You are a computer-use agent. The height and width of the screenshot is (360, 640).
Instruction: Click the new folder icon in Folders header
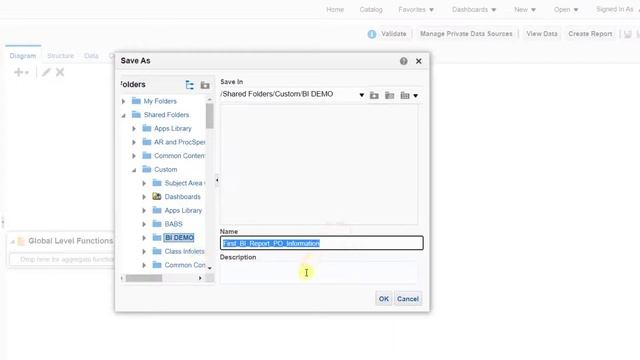pos(205,85)
